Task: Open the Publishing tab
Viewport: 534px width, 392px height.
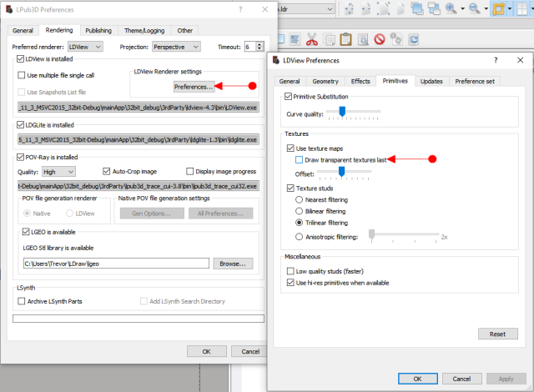Action: 98,31
